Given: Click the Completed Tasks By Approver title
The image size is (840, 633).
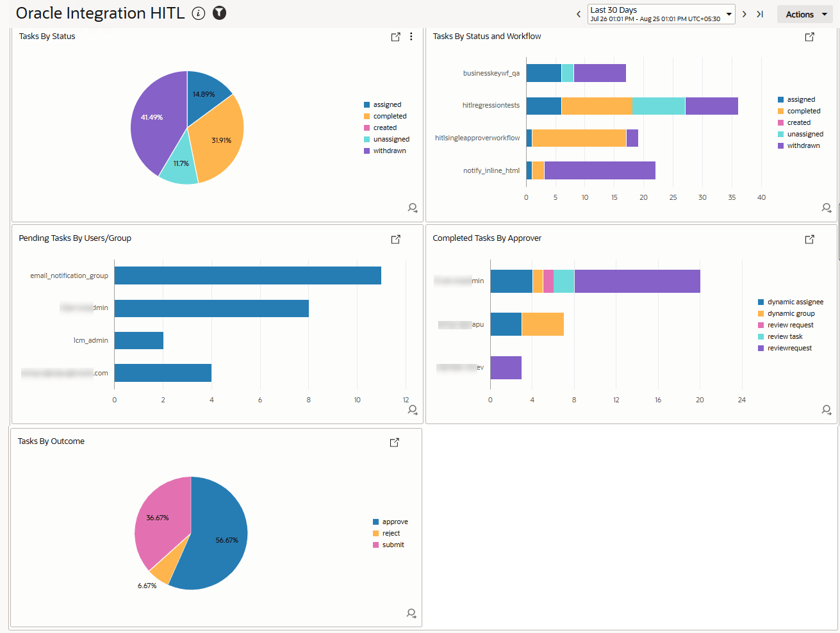Looking at the screenshot, I should point(487,238).
